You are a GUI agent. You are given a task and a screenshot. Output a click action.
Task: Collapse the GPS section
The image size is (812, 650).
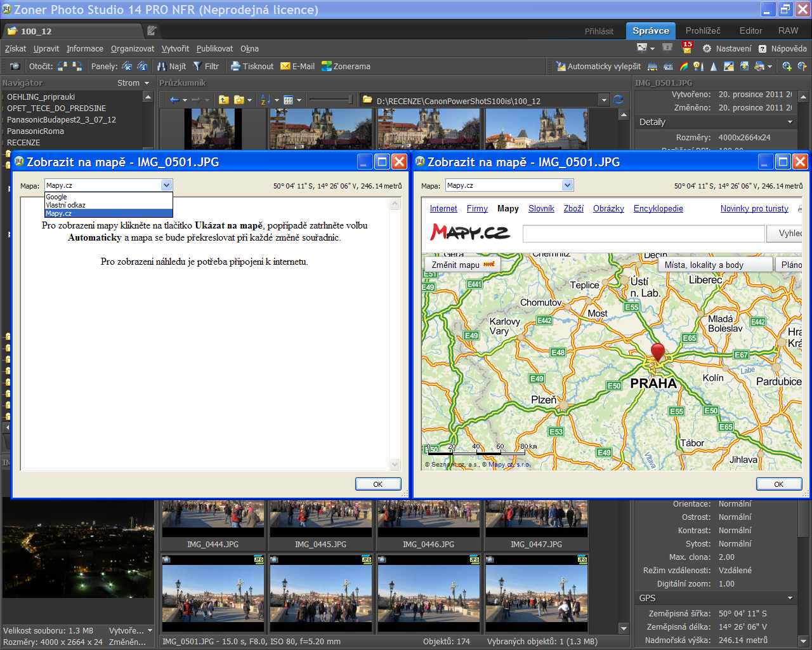pyautogui.click(x=790, y=598)
